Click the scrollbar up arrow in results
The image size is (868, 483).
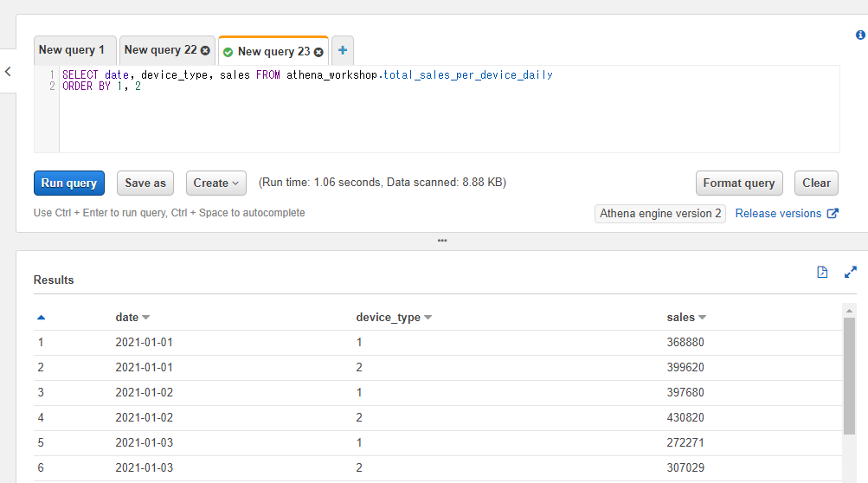coord(849,311)
